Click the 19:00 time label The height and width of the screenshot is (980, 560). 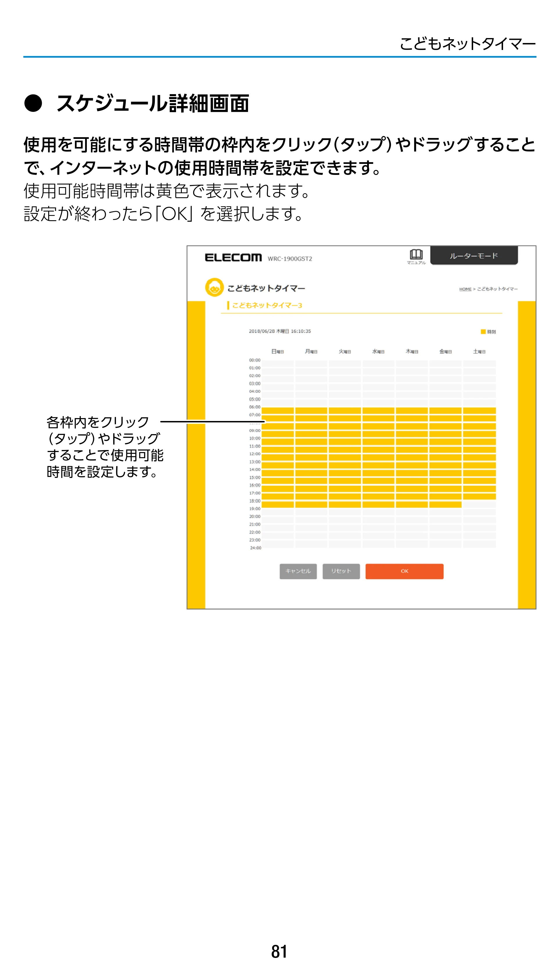255,509
